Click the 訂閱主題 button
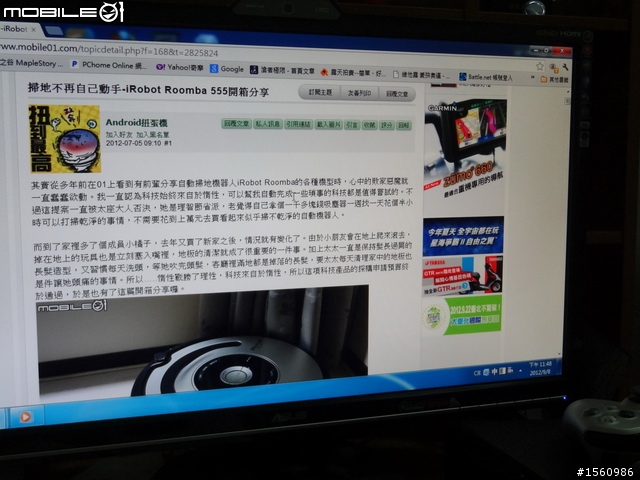Screen dimensions: 640x480 point(320,92)
